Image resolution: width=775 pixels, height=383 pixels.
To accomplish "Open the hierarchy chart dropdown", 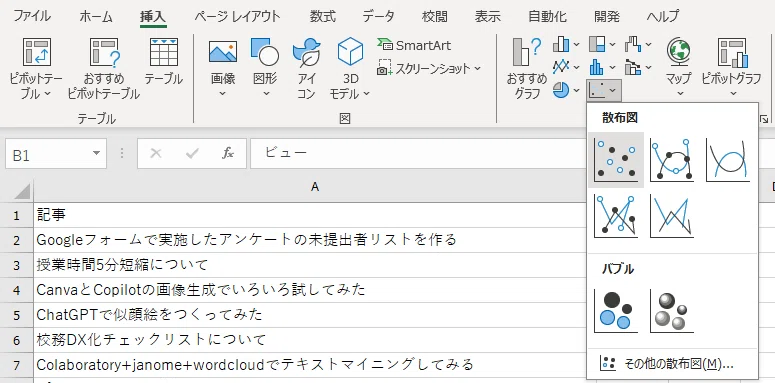I will pyautogui.click(x=602, y=45).
